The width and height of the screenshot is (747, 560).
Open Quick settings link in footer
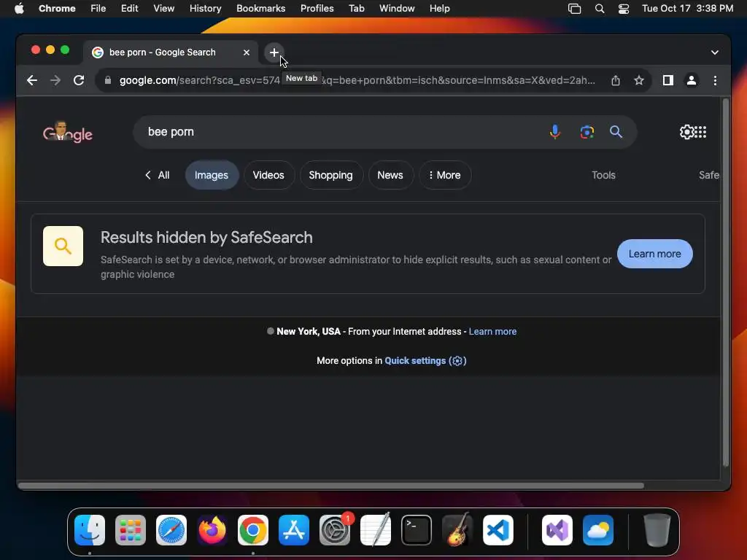click(x=425, y=361)
